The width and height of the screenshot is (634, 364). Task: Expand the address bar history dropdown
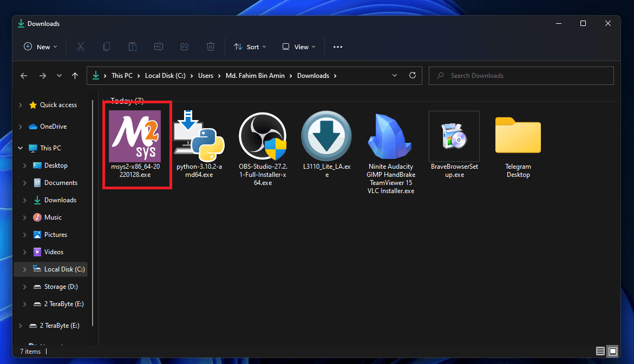tap(395, 76)
